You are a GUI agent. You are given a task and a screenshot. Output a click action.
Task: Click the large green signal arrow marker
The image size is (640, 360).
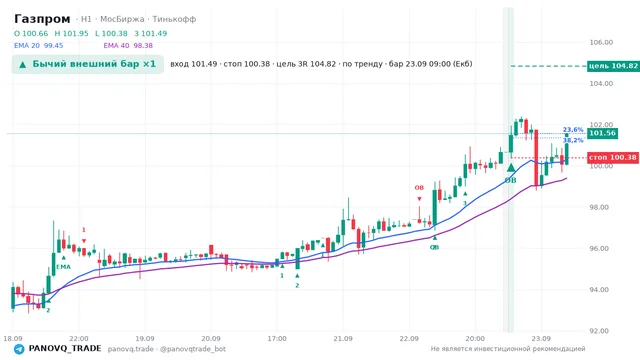[x=511, y=168]
